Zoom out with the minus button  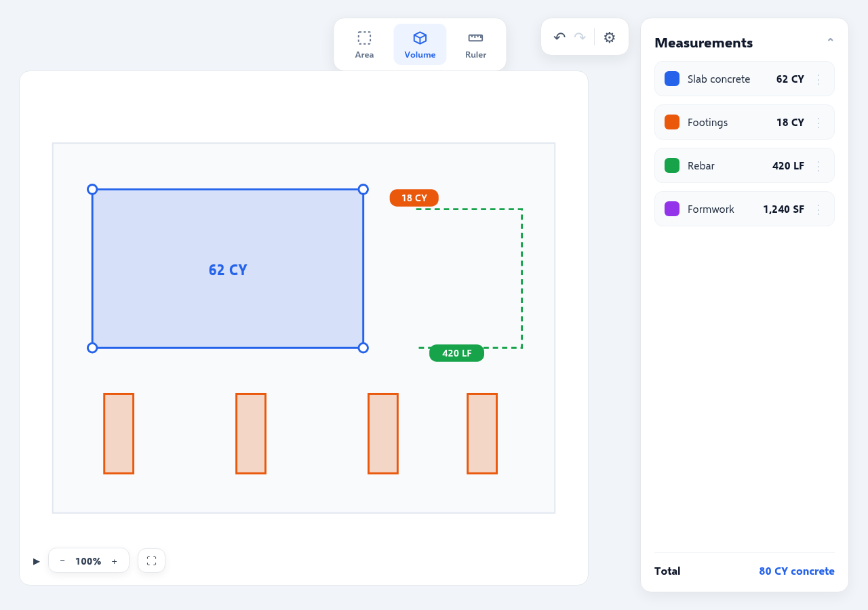[x=62, y=561]
